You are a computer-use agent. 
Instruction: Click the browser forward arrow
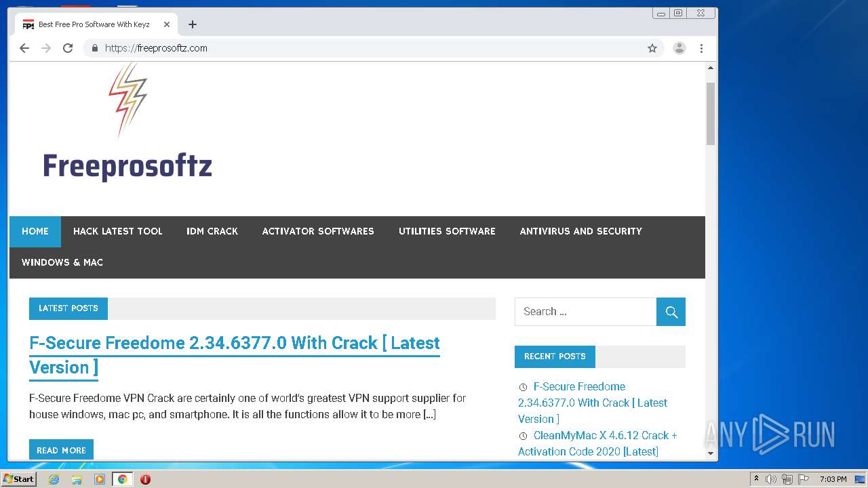tap(46, 48)
